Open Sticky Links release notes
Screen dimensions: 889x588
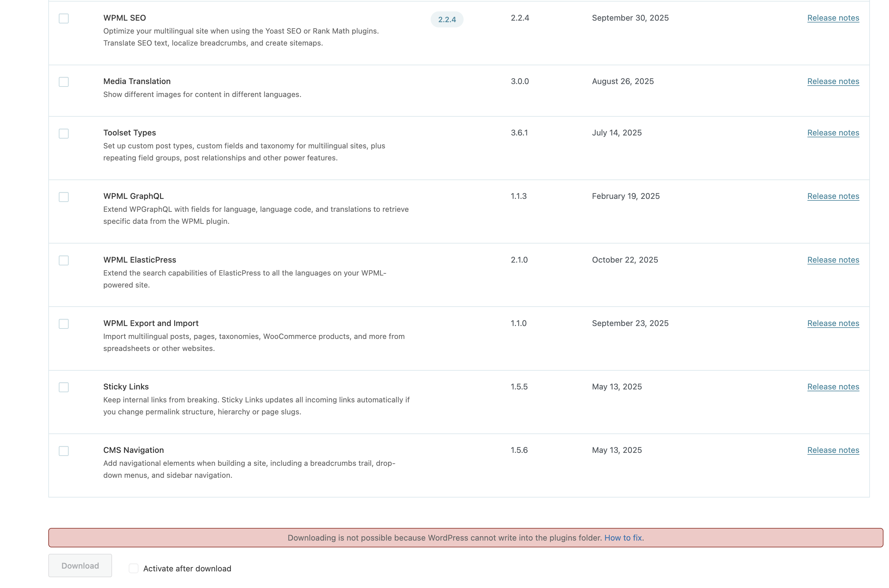pyautogui.click(x=833, y=387)
